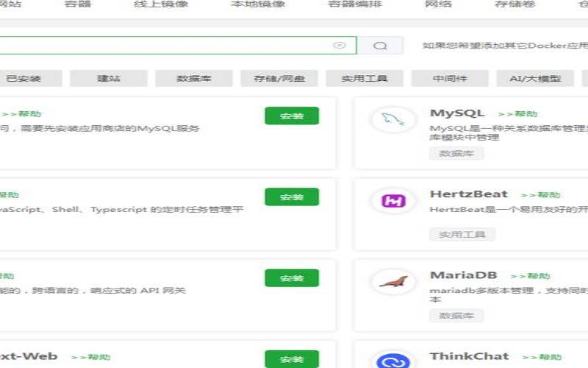The image size is (588, 368).
Task: Open the MySQL 帮助 link
Action: tap(517, 114)
